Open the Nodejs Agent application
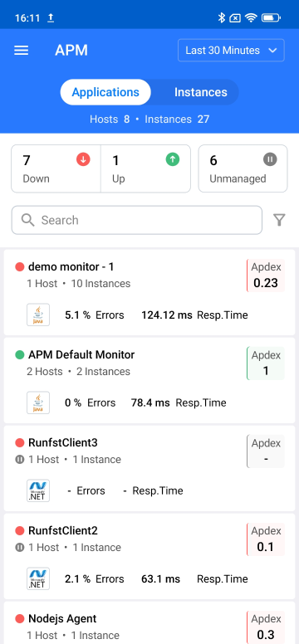This screenshot has width=299, height=644. [149, 622]
